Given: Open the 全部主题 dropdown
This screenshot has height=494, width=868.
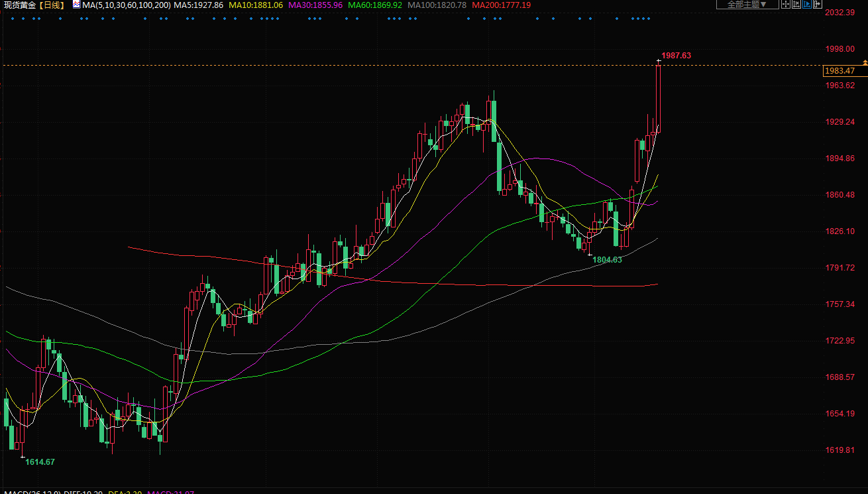Looking at the screenshot, I should (747, 5).
